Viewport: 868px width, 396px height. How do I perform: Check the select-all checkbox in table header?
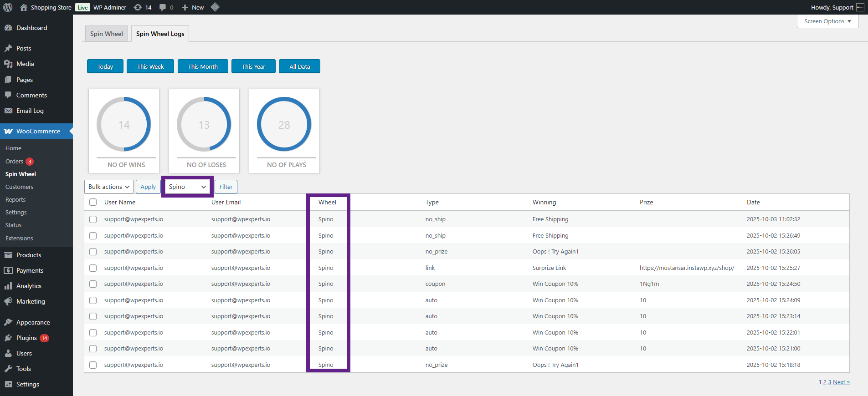(x=93, y=202)
